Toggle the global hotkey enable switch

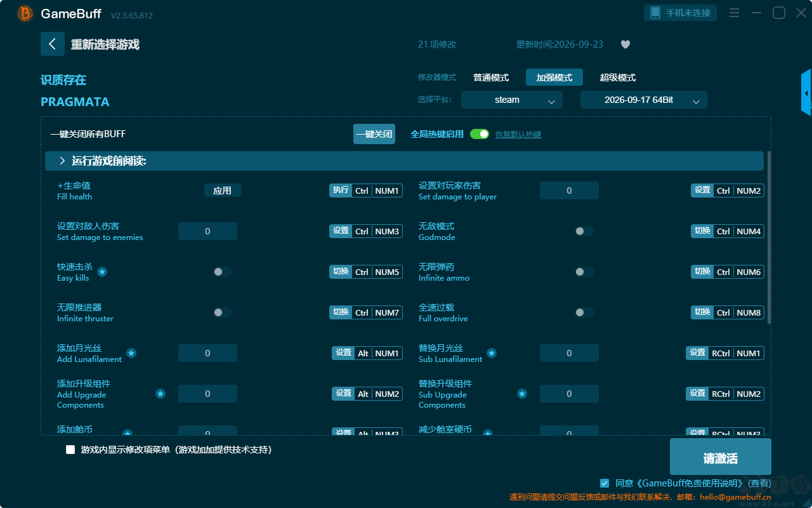(x=480, y=134)
